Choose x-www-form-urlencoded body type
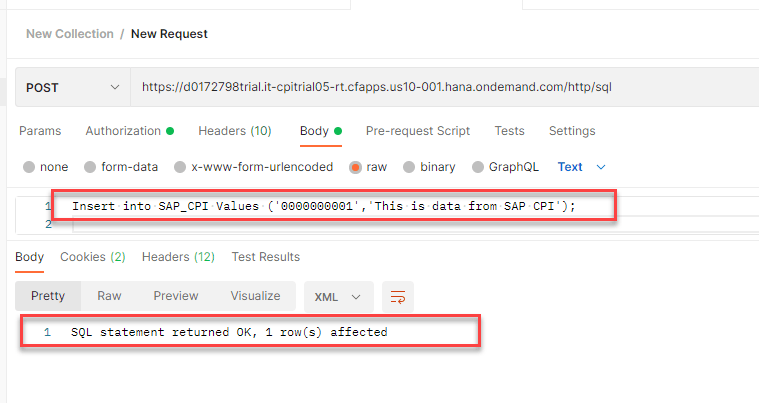The height and width of the screenshot is (403, 759). [x=180, y=167]
